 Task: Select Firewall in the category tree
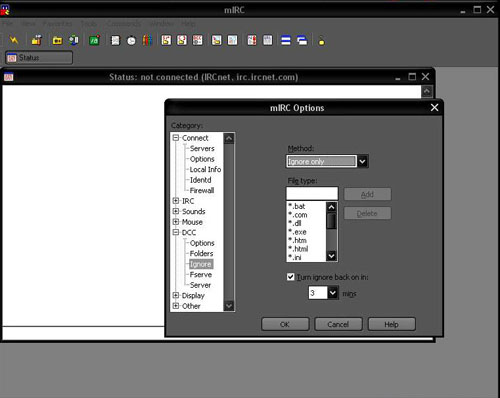[x=202, y=191]
